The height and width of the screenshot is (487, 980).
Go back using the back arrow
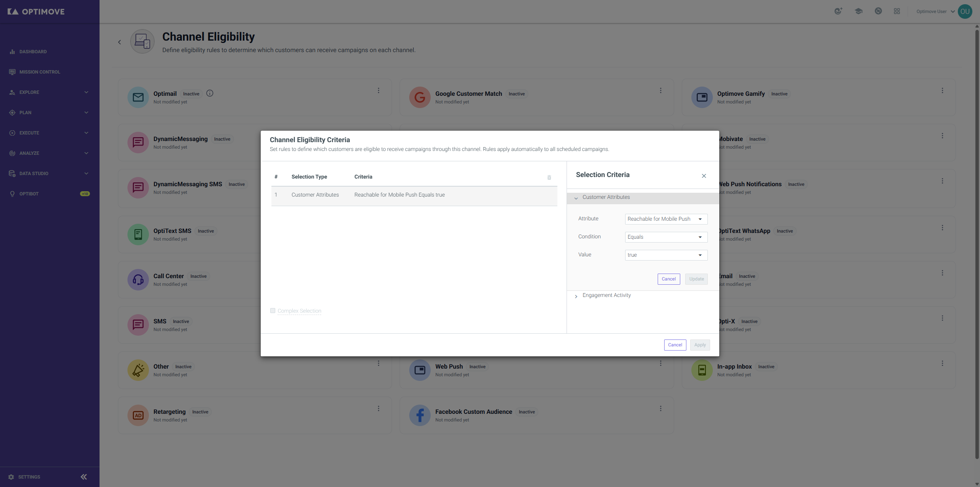[119, 42]
